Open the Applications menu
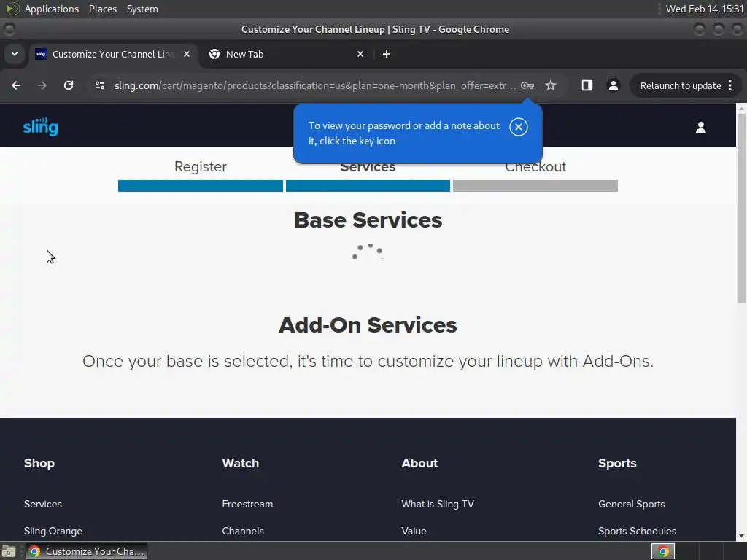This screenshot has width=747, height=560. (x=52, y=9)
